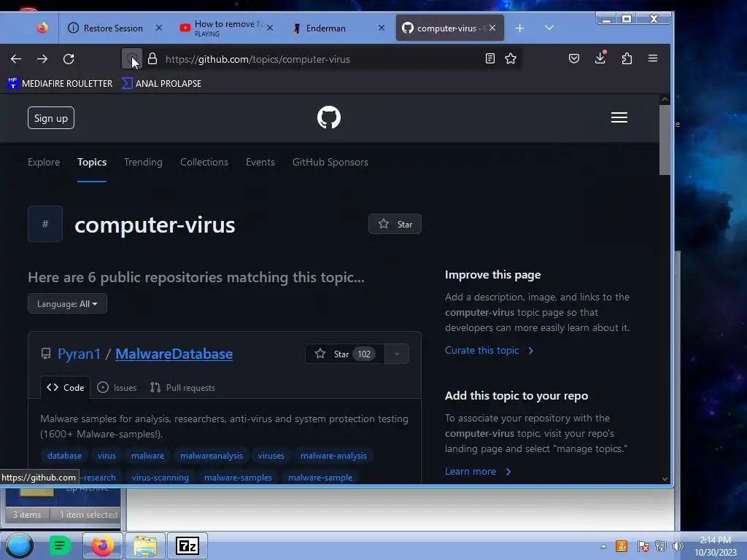Go to Explore section
The height and width of the screenshot is (560, 747).
44,162
